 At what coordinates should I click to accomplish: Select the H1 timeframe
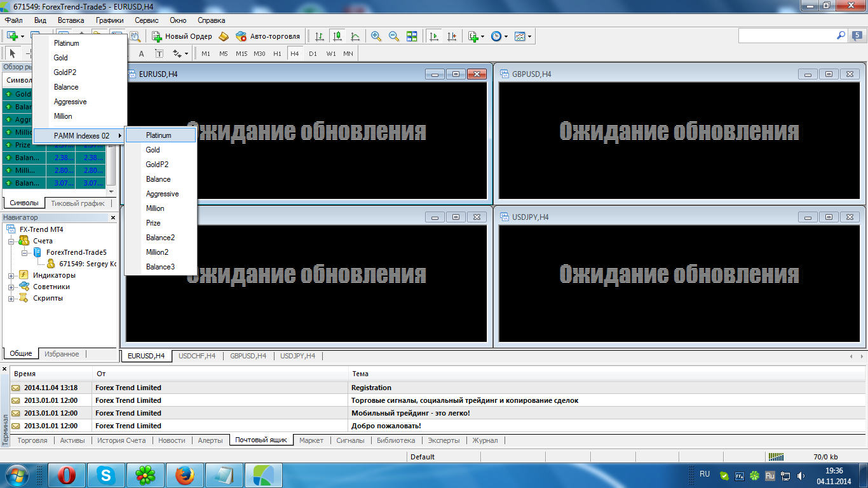[x=277, y=53]
